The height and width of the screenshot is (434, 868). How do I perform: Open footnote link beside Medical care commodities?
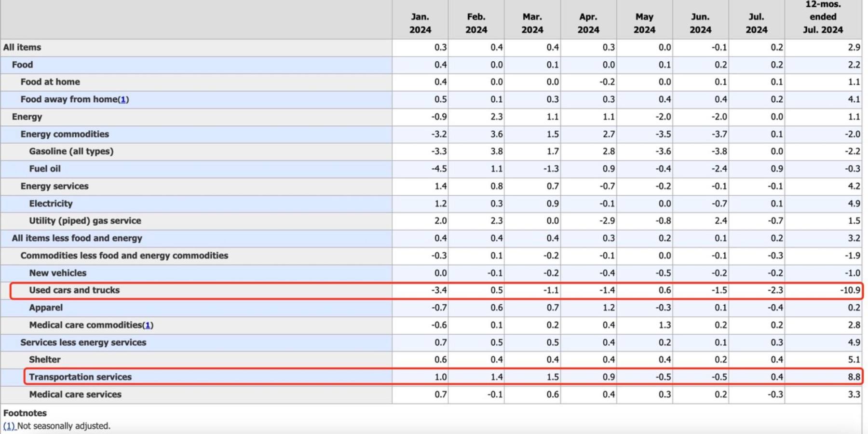(148, 325)
